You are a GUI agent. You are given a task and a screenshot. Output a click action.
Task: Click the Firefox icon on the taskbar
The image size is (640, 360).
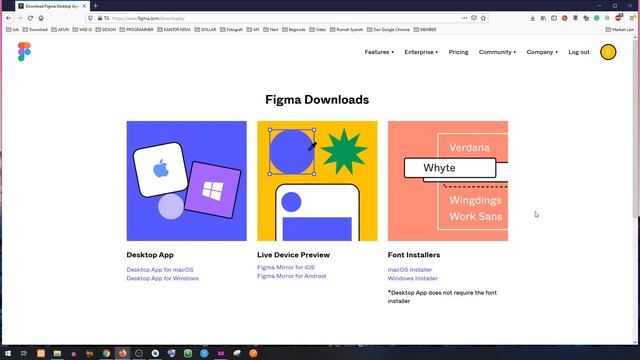tap(122, 353)
